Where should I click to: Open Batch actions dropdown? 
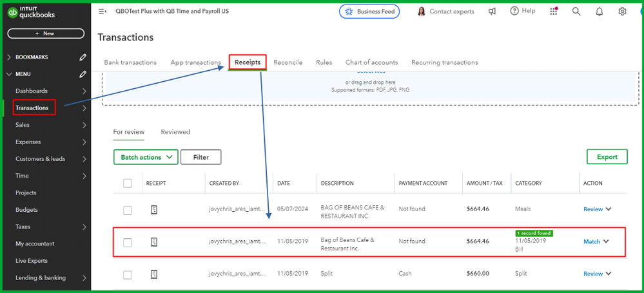146,157
